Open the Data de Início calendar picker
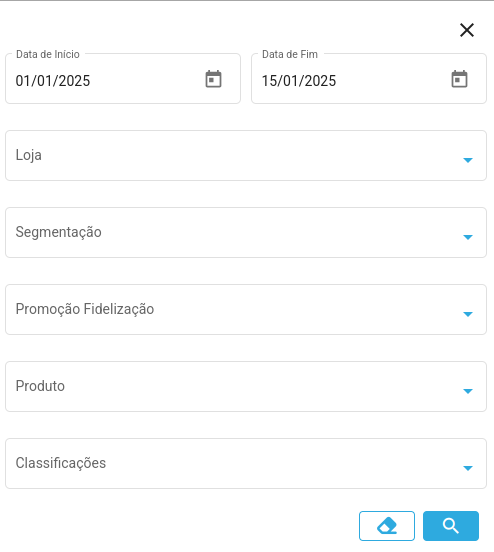The image size is (494, 552). click(x=213, y=79)
